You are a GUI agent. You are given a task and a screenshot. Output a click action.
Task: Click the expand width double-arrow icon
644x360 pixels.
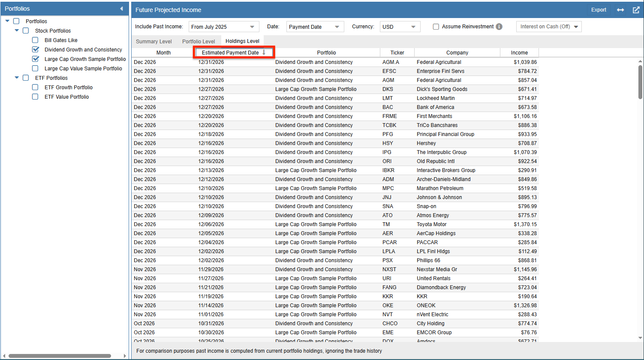pyautogui.click(x=620, y=10)
